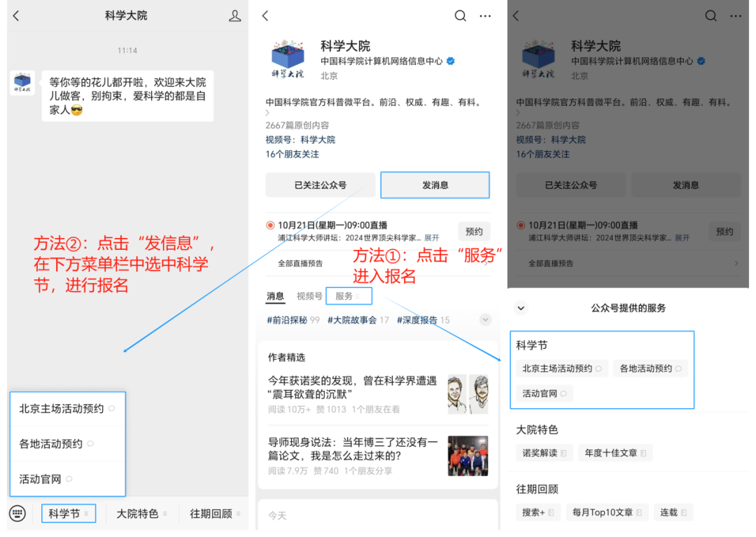Go back from the 科学大院 chat screen
756x537 pixels.
pos(16,16)
